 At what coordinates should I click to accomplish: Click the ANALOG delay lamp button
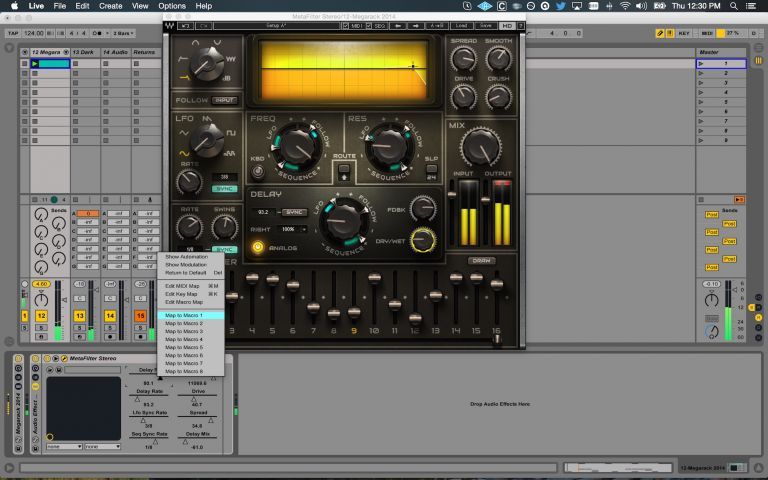pos(258,247)
